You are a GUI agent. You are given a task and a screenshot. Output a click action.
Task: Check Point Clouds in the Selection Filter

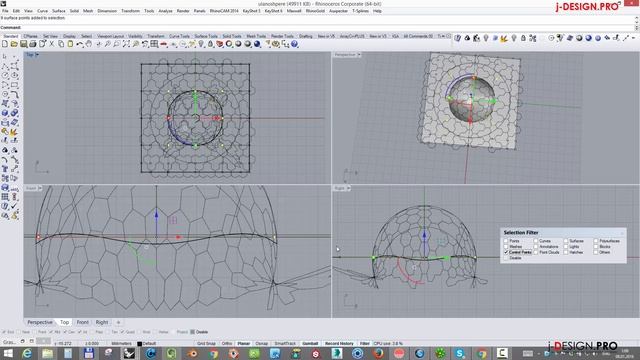(x=536, y=253)
